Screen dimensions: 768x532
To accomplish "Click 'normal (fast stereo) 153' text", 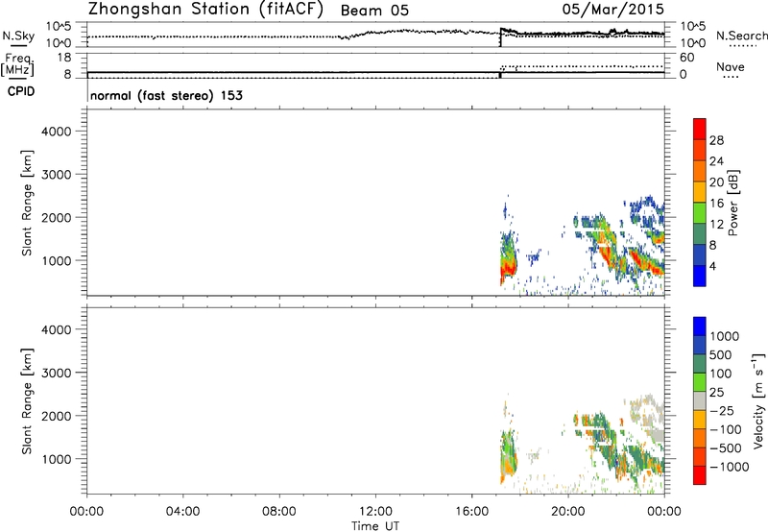I will [x=166, y=95].
